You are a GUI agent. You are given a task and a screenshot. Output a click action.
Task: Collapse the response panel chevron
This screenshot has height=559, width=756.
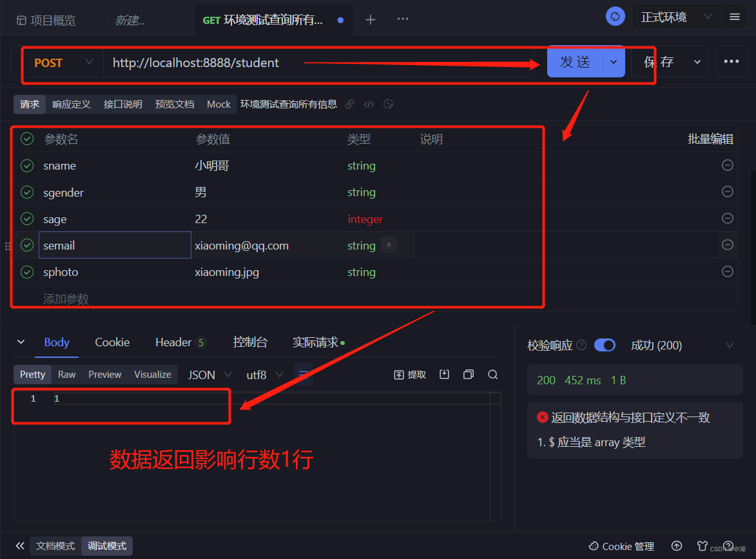21,342
